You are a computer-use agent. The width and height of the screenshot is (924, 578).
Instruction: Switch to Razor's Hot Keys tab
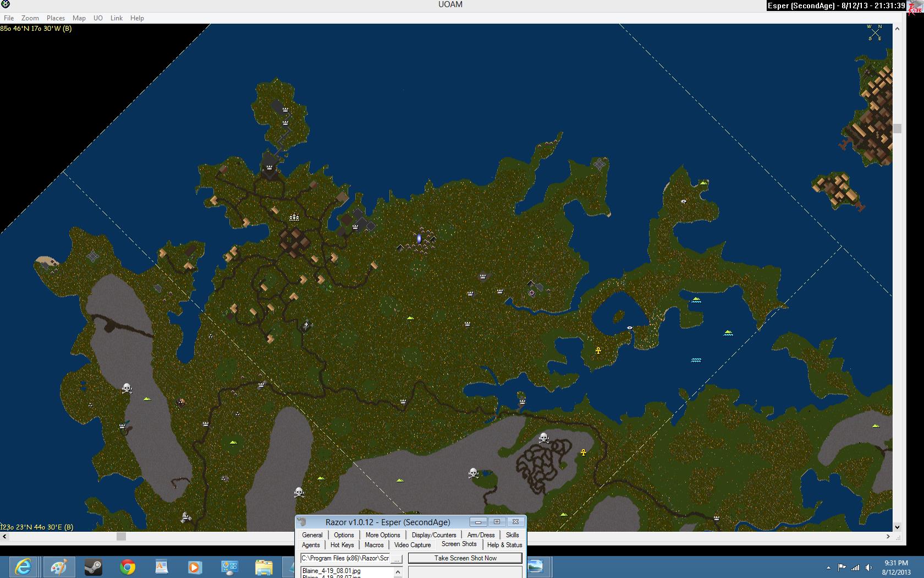[342, 545]
